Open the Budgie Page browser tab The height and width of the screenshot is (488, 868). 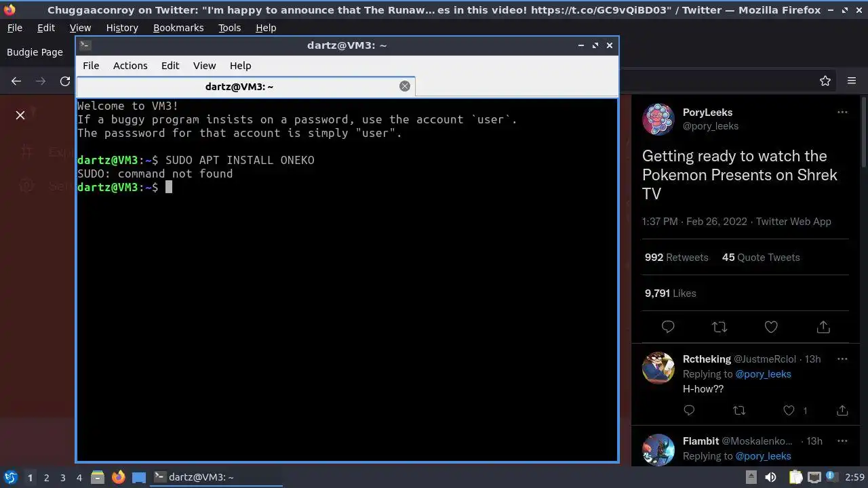35,52
